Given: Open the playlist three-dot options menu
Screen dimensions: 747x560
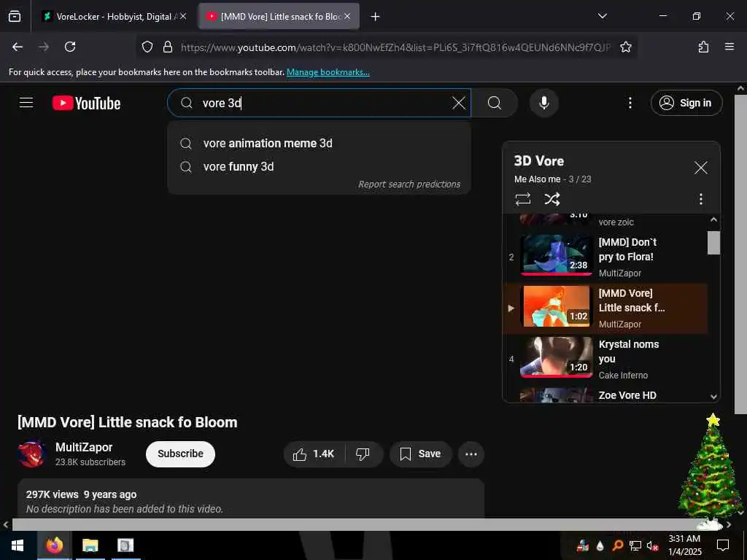Looking at the screenshot, I should [x=701, y=199].
